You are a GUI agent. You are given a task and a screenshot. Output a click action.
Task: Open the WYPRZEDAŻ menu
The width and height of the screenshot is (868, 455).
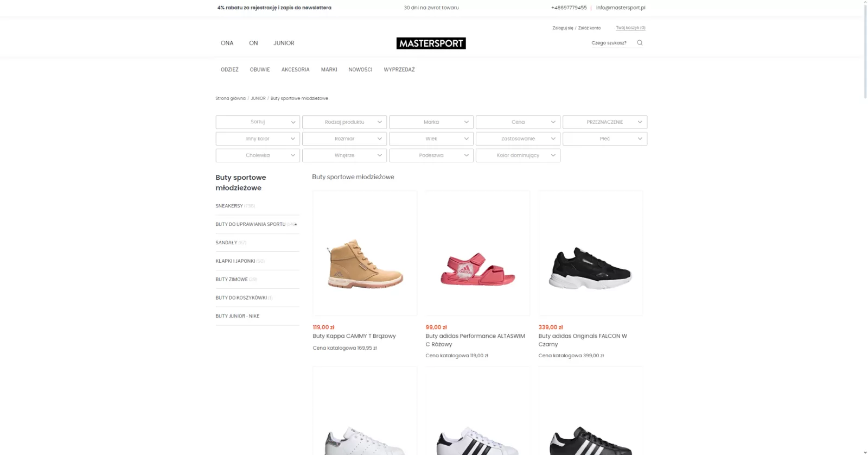pos(399,69)
